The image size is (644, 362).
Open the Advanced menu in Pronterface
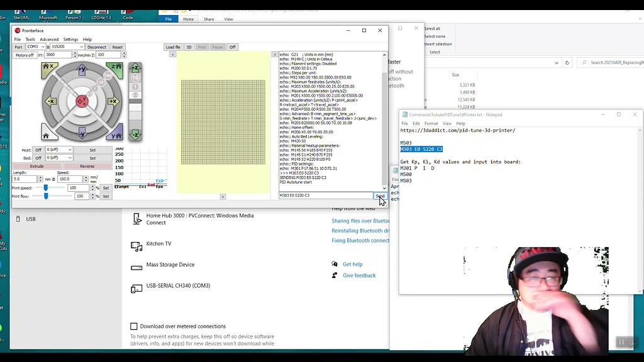click(x=49, y=40)
